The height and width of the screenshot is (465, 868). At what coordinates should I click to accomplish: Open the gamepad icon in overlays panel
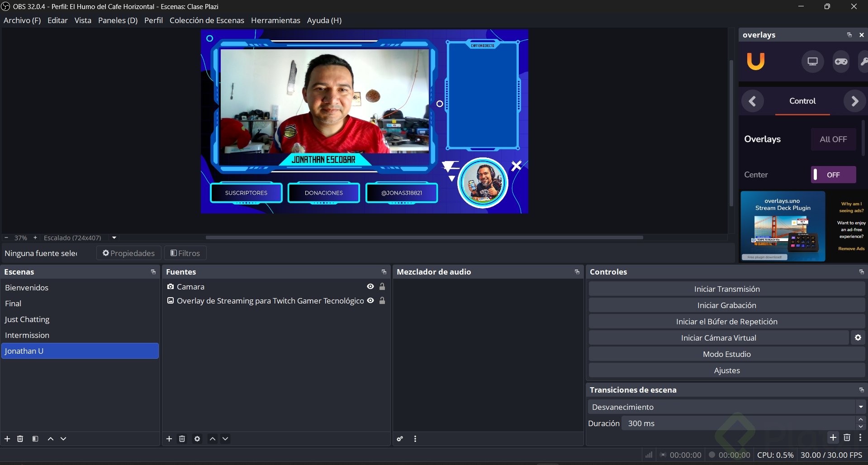tap(841, 62)
